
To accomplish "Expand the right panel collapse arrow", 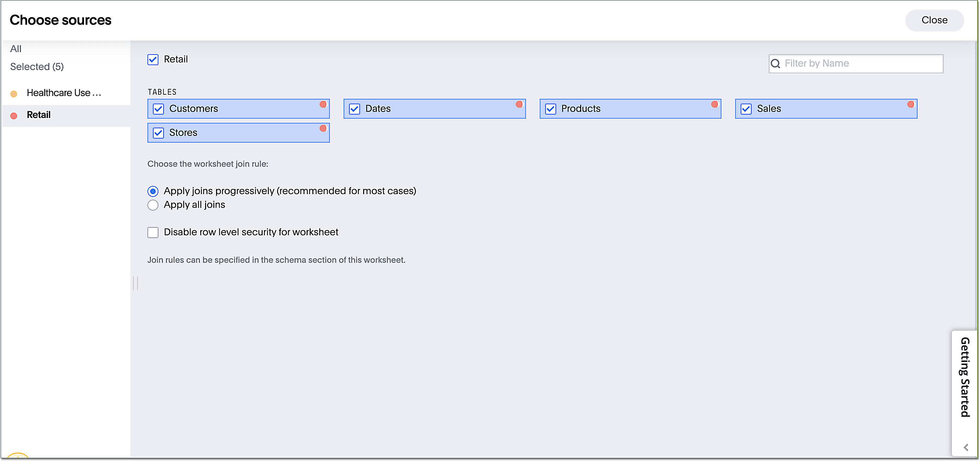I will 966,448.
